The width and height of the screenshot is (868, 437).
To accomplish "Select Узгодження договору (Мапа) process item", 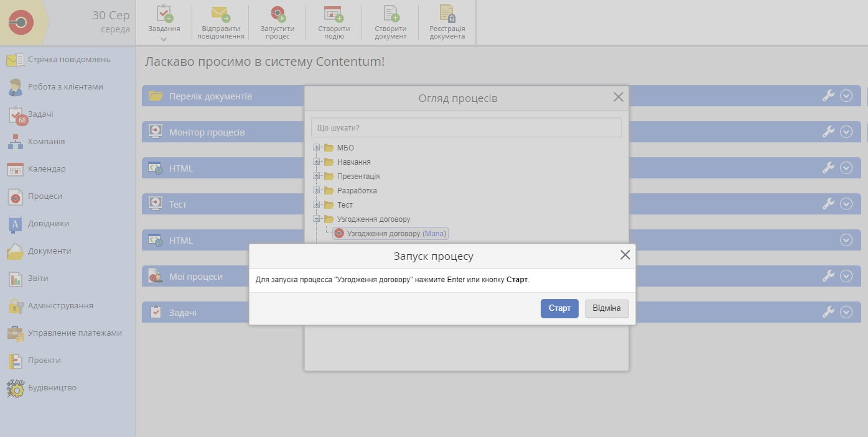I will point(390,234).
